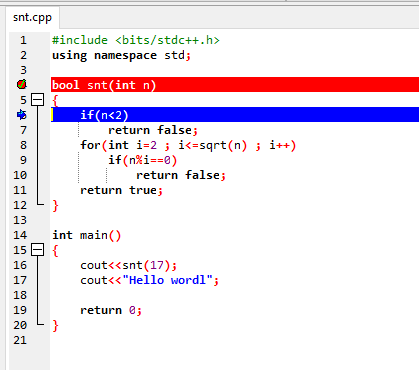Click the return true statement
This screenshot has height=370, width=419.
(x=121, y=190)
